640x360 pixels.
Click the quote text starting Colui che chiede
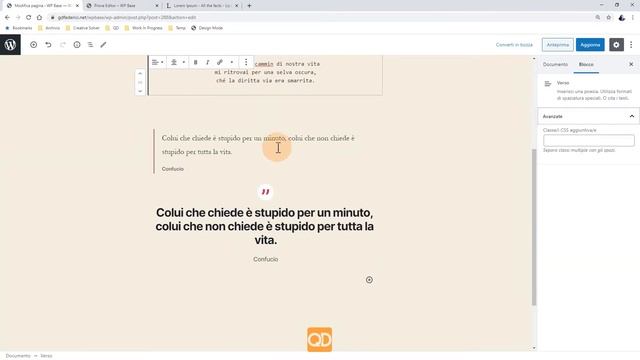point(258,145)
